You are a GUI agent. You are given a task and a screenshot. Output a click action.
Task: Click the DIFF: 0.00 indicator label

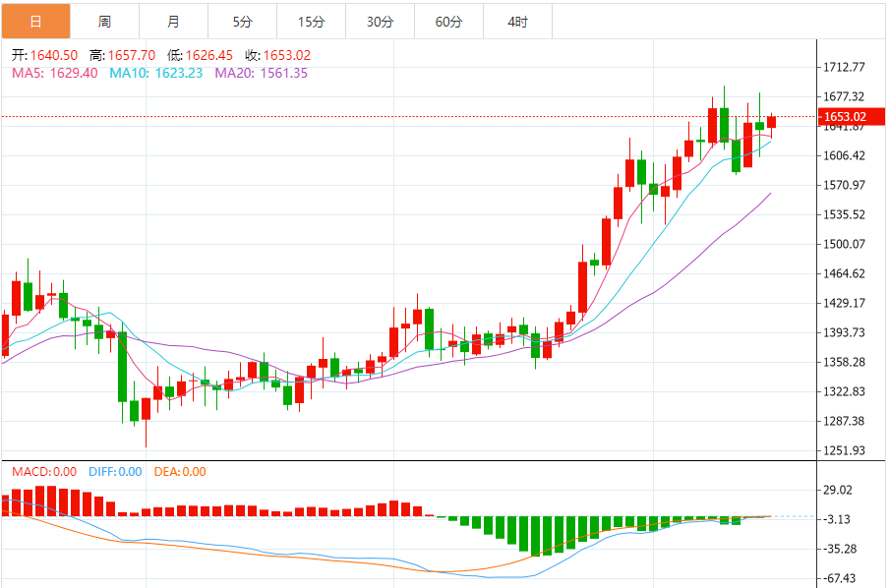click(115, 472)
